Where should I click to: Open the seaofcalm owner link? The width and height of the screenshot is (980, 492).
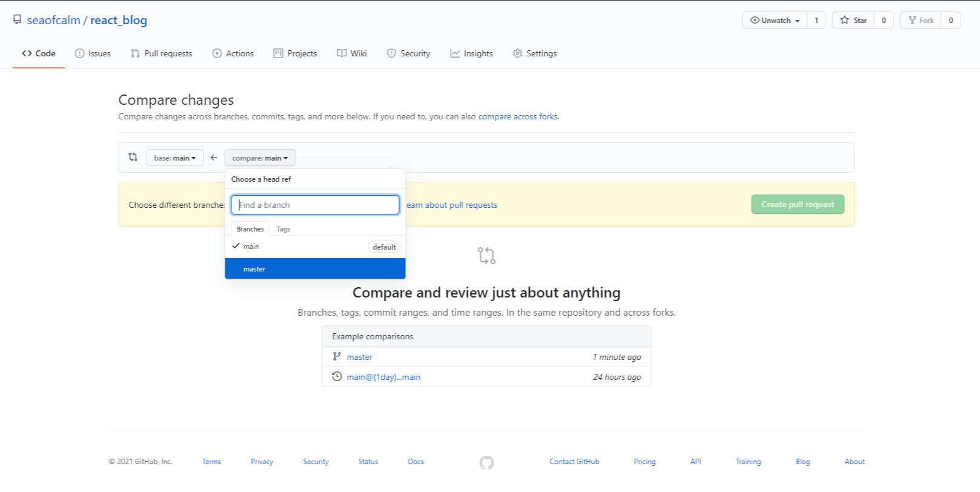pyautogui.click(x=53, y=20)
